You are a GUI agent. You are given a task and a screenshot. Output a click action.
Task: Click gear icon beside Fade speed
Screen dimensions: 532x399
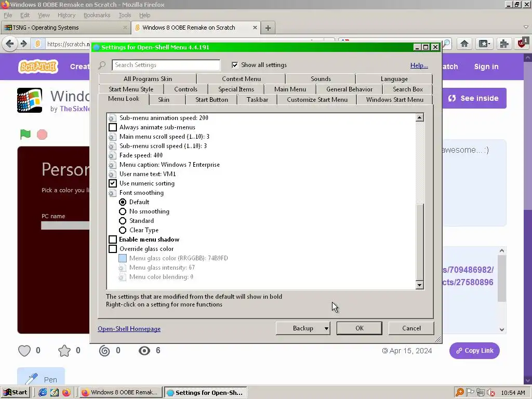pos(112,156)
